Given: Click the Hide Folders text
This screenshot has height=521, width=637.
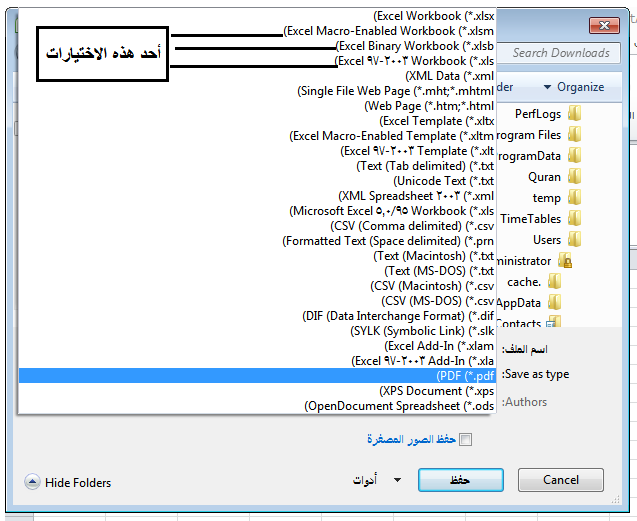Looking at the screenshot, I should [x=78, y=483].
